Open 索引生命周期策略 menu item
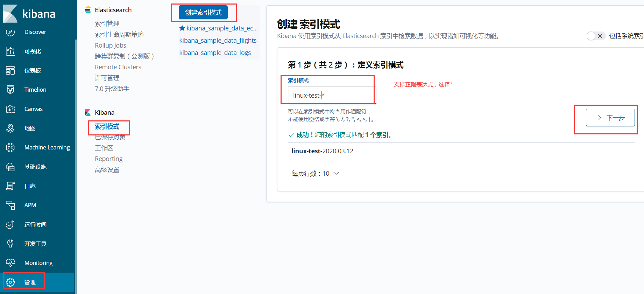This screenshot has width=644, height=294. coord(119,34)
